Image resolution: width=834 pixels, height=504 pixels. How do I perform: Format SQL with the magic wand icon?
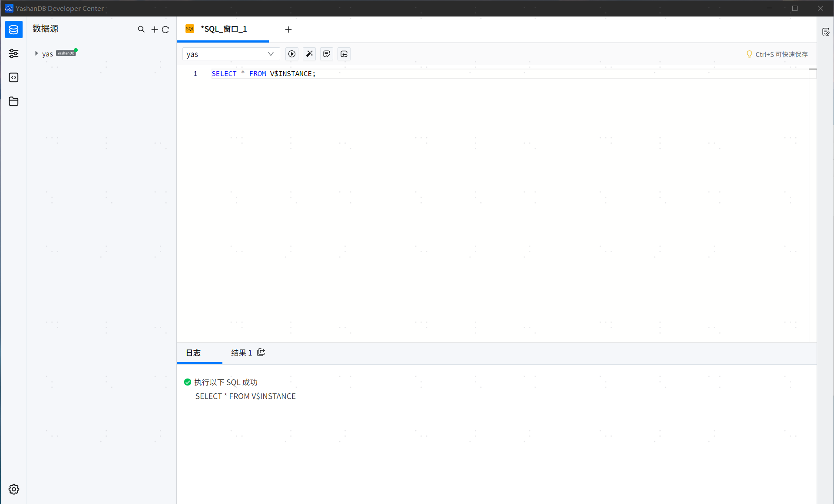point(309,54)
